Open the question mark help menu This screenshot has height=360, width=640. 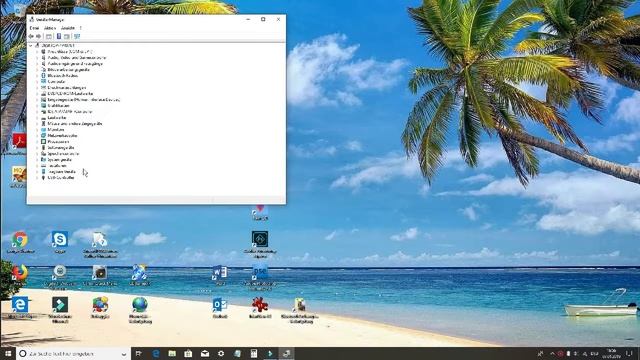click(x=80, y=28)
